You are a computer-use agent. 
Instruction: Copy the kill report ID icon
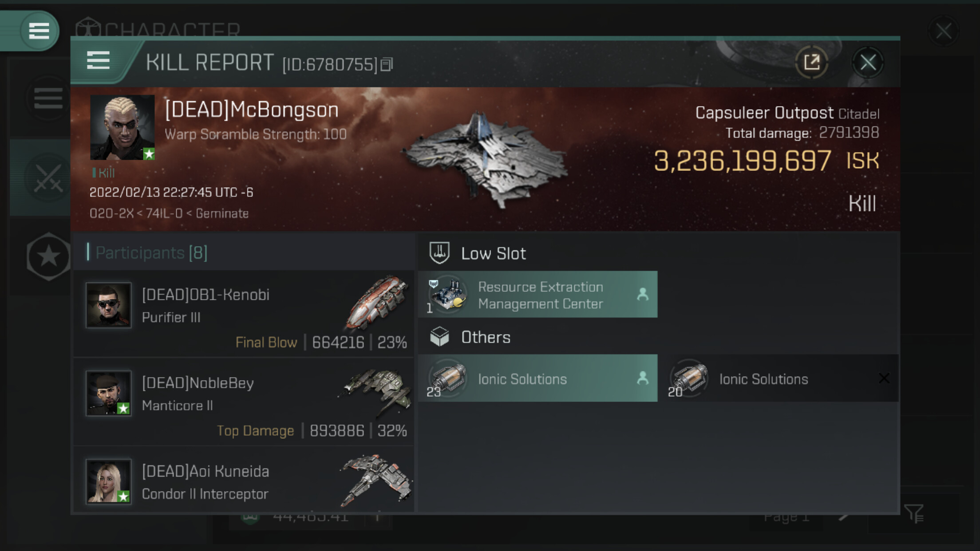(x=387, y=65)
